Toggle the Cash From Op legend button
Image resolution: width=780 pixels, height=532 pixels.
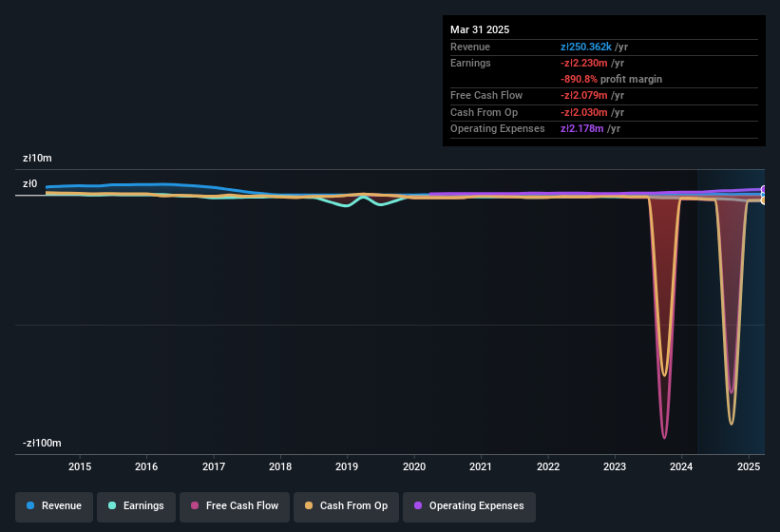[x=346, y=506]
